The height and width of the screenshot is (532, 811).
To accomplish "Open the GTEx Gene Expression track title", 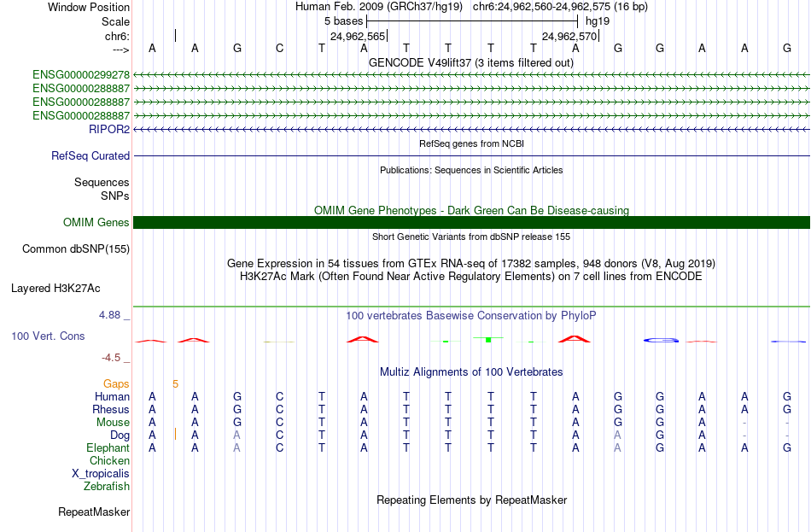I will 471,263.
